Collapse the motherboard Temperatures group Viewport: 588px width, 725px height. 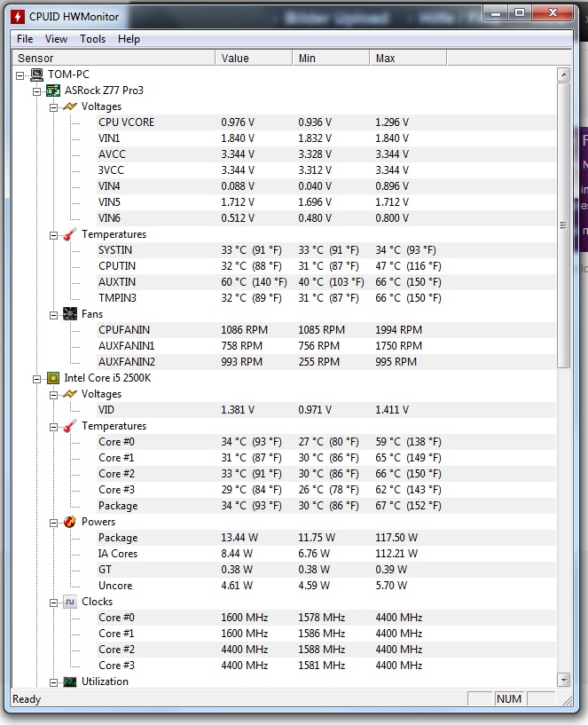pos(53,235)
